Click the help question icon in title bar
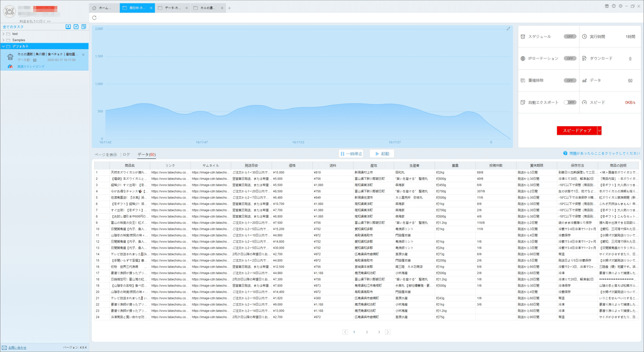 [x=613, y=6]
